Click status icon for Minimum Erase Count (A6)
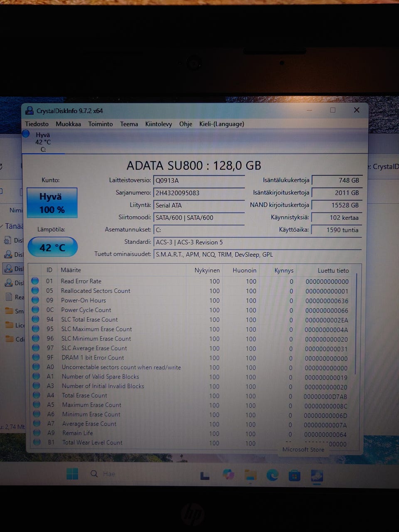 click(x=37, y=414)
